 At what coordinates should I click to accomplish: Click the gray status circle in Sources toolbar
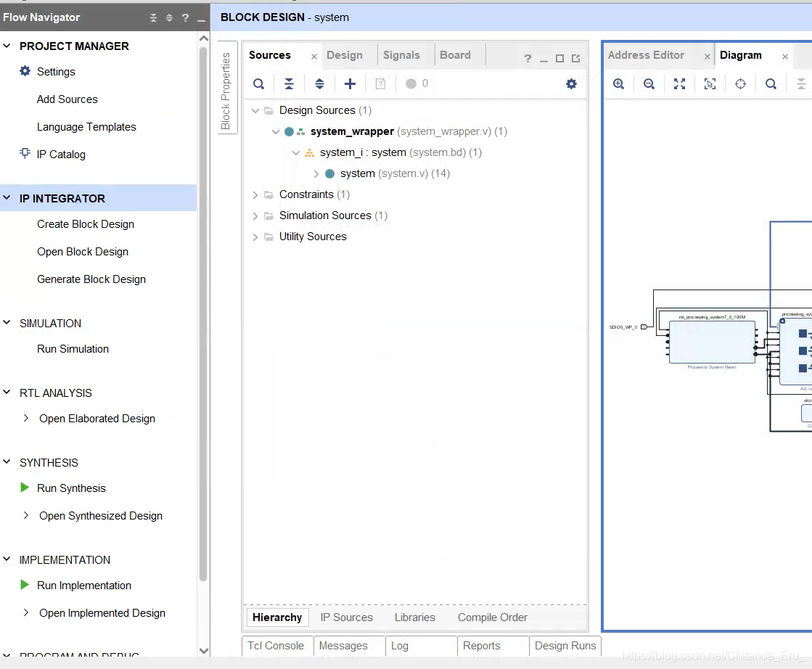(x=411, y=84)
